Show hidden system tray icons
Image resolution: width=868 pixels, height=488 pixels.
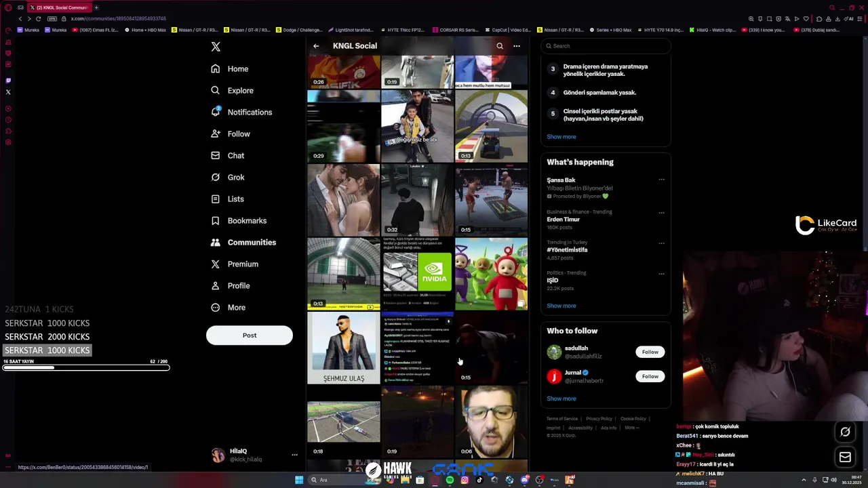804,480
